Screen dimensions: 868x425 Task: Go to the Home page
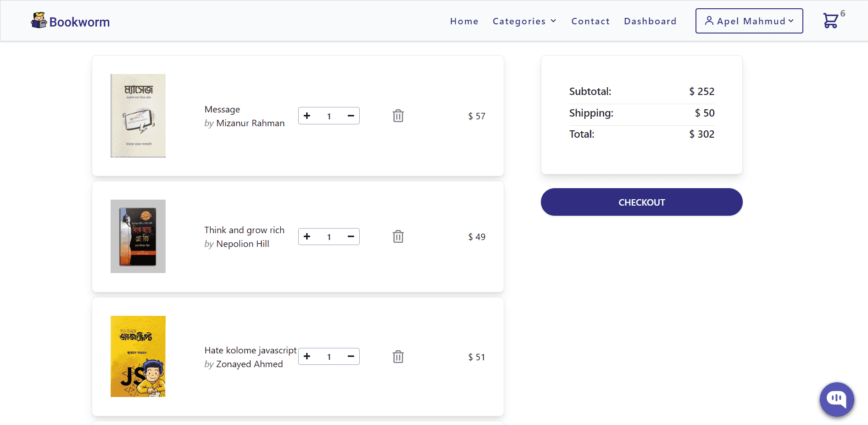click(x=464, y=21)
